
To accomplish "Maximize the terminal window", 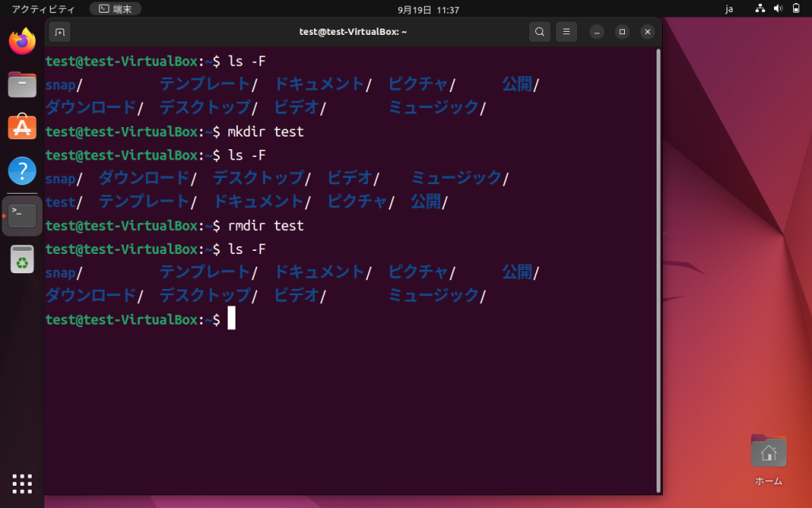I will [622, 32].
